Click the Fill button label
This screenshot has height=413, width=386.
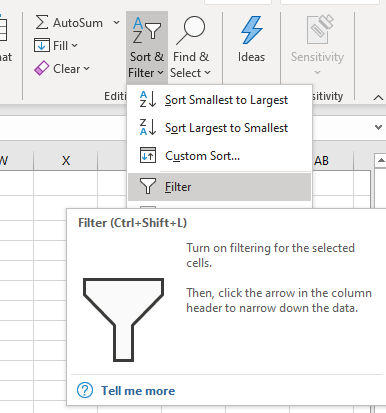click(x=61, y=46)
